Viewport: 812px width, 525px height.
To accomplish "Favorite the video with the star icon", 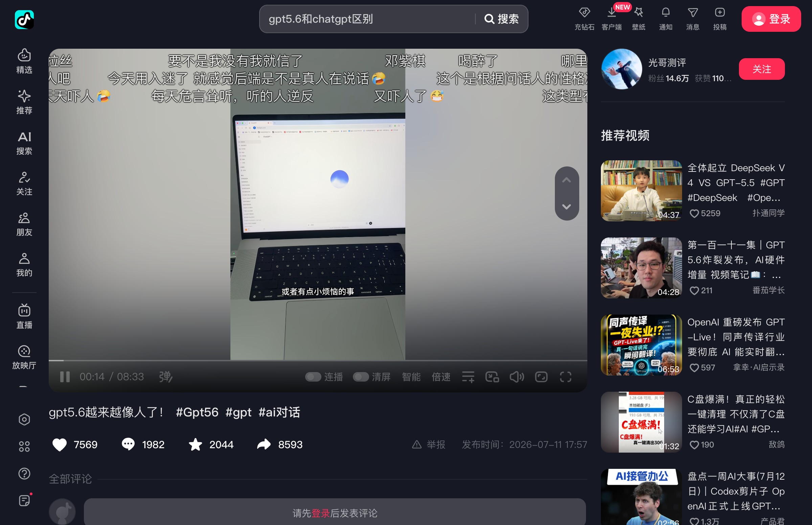I will (195, 444).
